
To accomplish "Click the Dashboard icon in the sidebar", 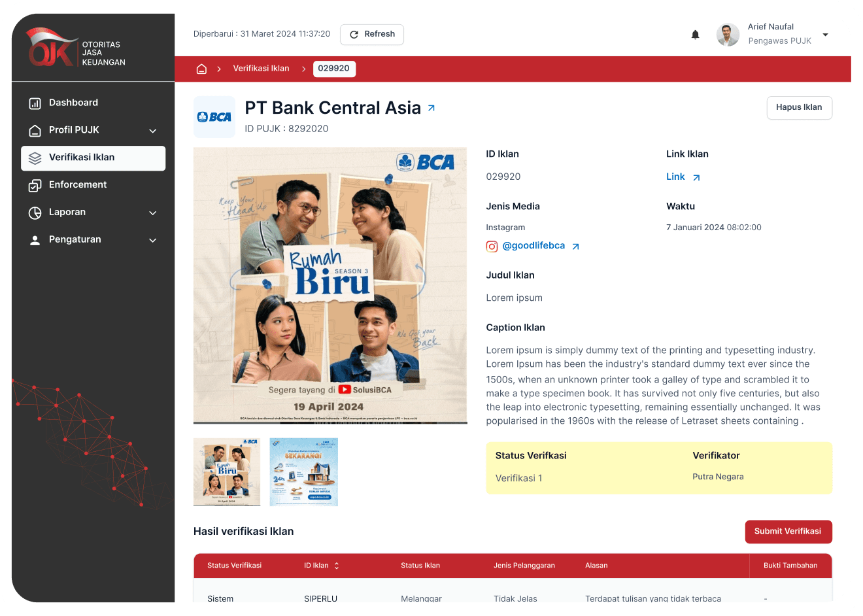I will pos(35,103).
